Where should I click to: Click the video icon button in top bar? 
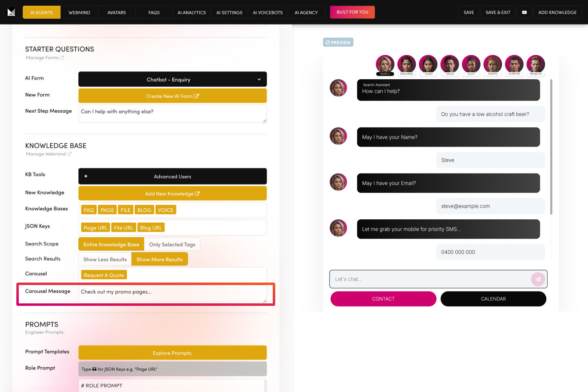[x=524, y=12]
